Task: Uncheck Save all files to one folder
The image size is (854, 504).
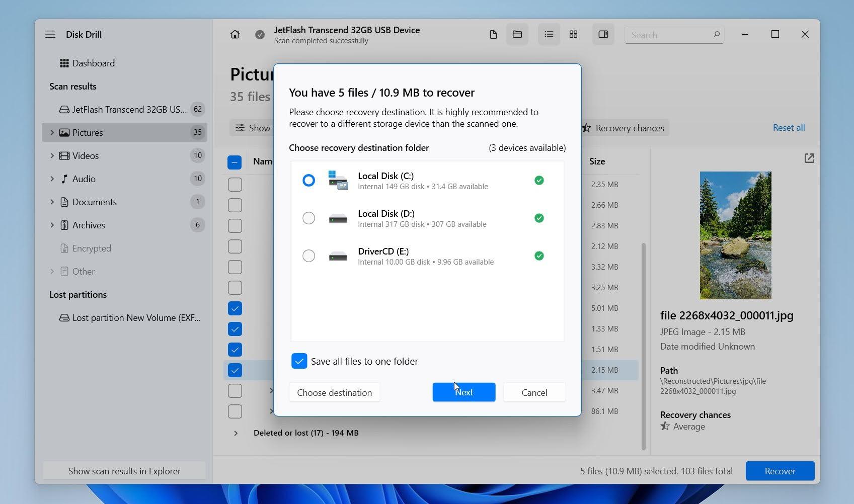Action: pyautogui.click(x=299, y=361)
